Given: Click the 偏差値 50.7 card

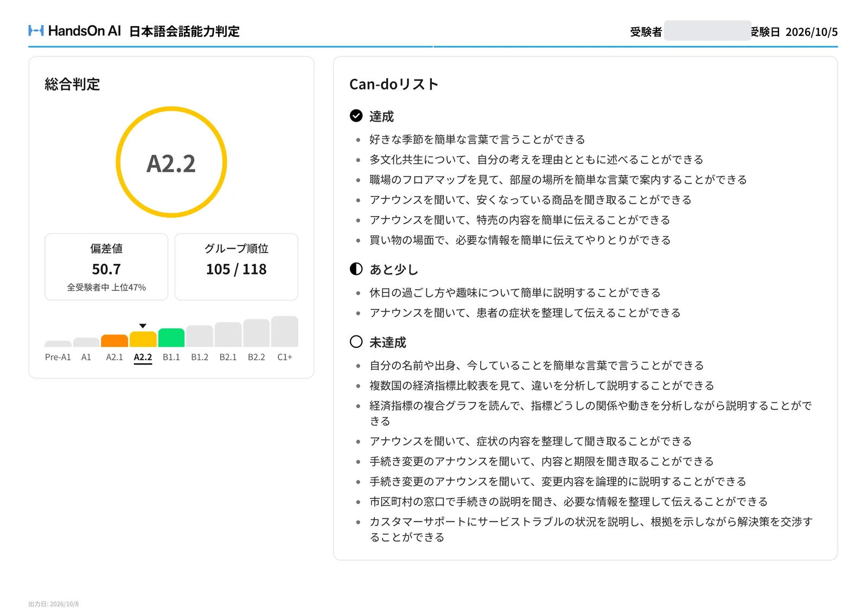Looking at the screenshot, I should 106,267.
